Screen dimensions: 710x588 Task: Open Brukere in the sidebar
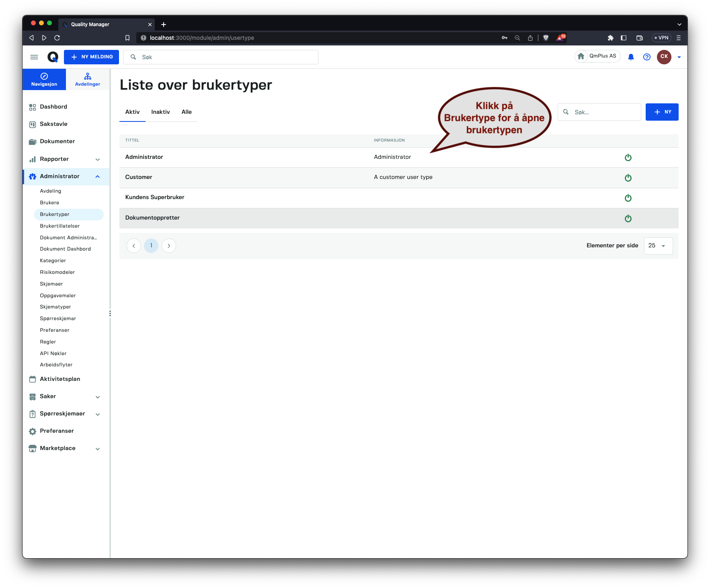click(49, 203)
